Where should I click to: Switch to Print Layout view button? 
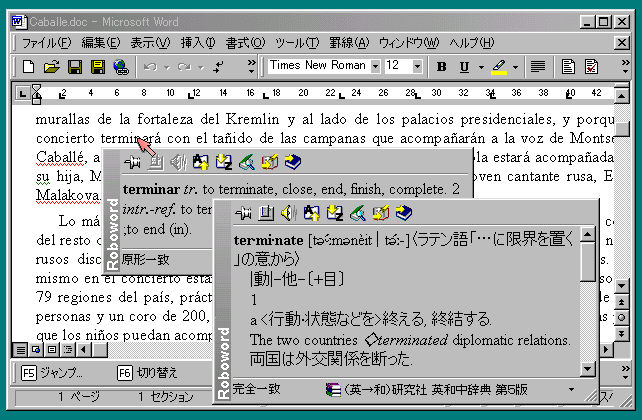click(x=52, y=350)
